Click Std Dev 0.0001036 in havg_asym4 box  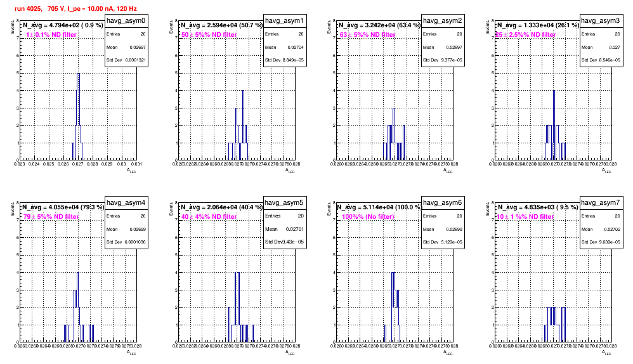126,242
